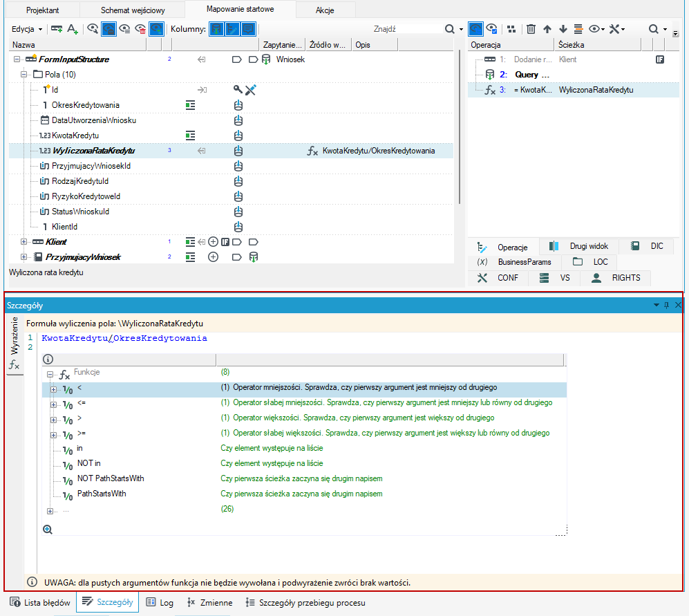Image resolution: width=689 pixels, height=616 pixels.
Task: Click the wrench key icon on Id row
Action: [x=238, y=90]
